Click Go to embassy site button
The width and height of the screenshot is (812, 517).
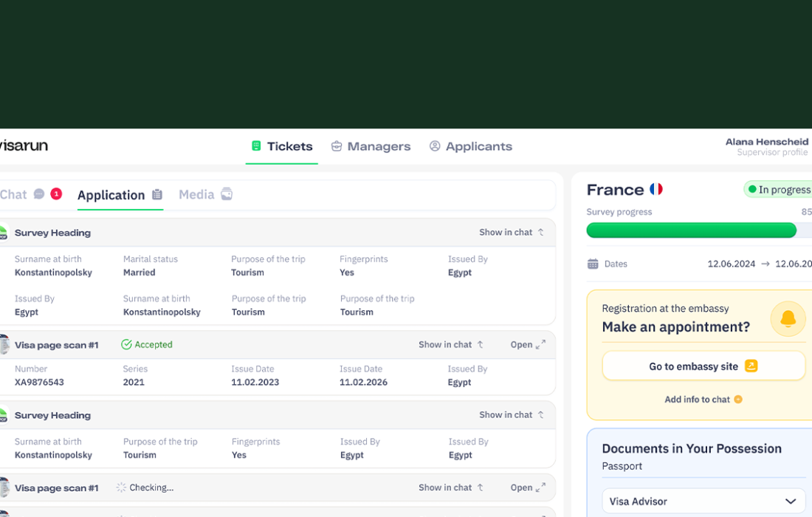703,366
